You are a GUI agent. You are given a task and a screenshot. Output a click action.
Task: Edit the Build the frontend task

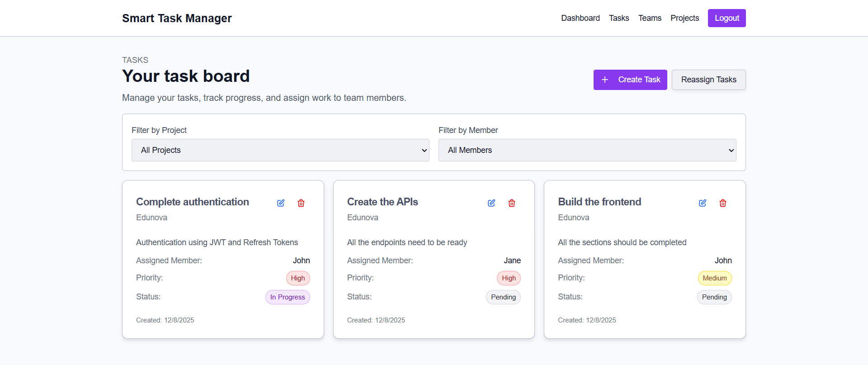pos(703,203)
